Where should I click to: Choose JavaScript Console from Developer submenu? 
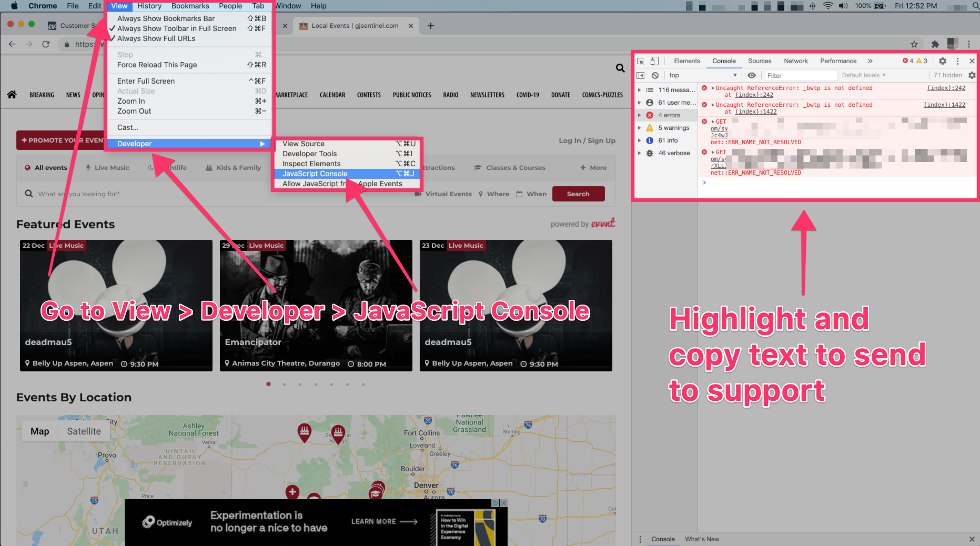pos(347,174)
